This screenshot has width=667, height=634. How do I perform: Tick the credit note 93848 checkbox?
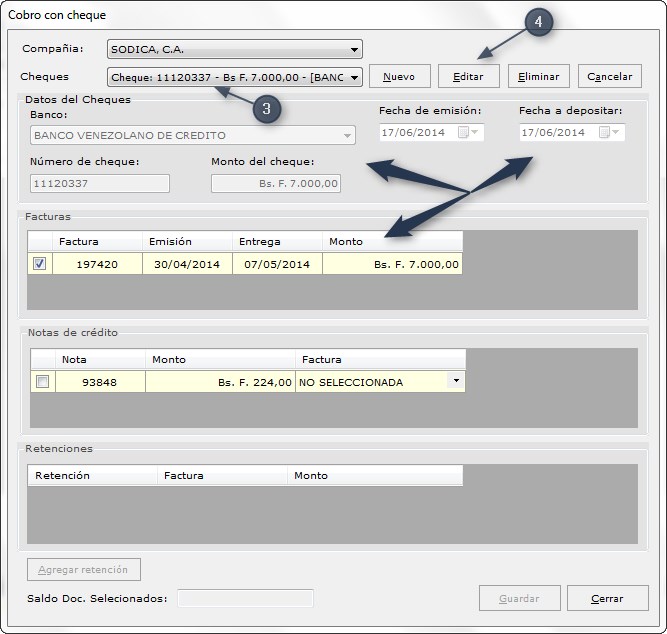point(43,382)
